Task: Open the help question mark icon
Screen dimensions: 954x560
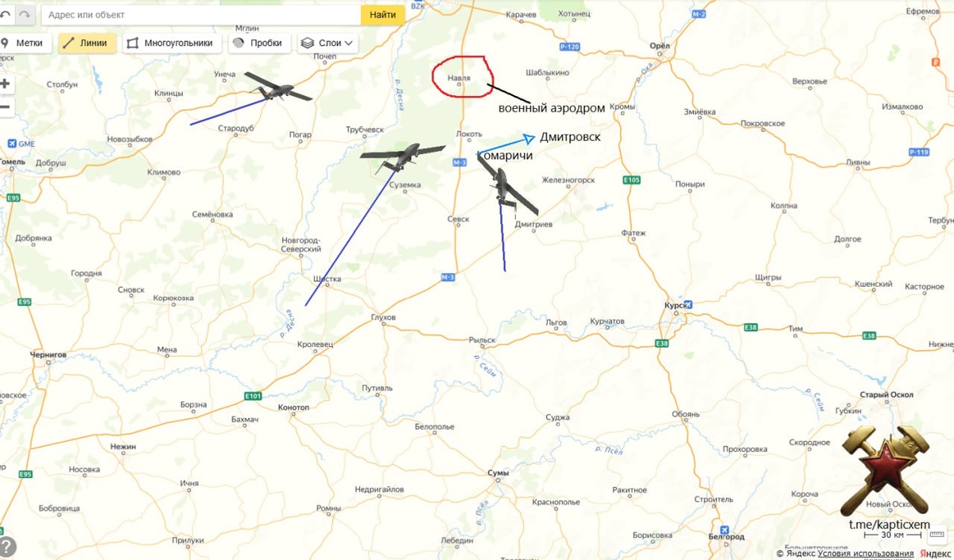Action: (6, 547)
